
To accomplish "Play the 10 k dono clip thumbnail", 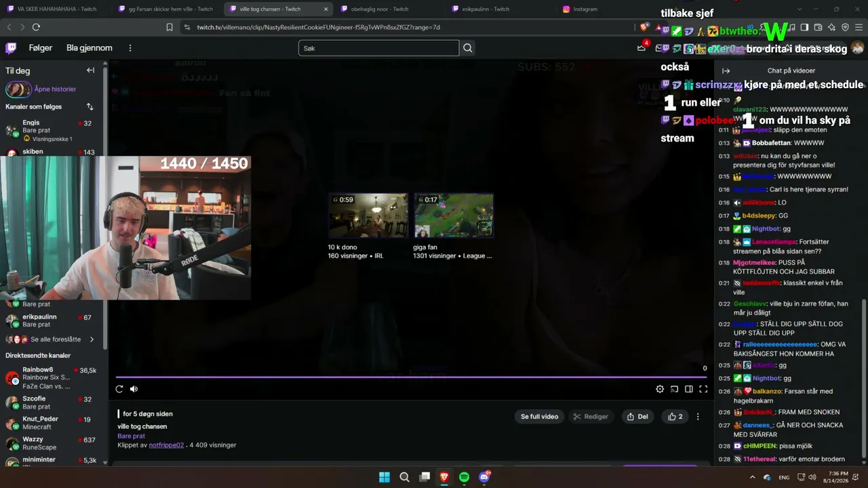I will (x=368, y=216).
